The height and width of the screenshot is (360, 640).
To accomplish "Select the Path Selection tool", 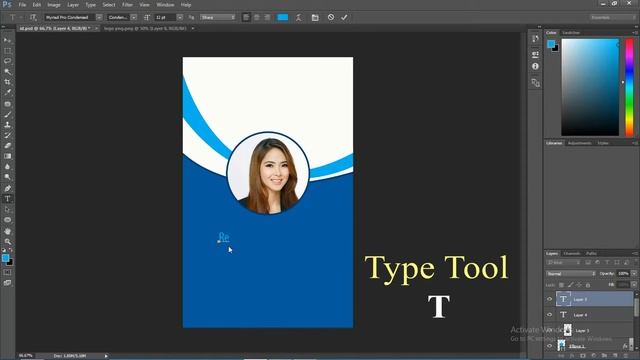I will click(x=7, y=209).
